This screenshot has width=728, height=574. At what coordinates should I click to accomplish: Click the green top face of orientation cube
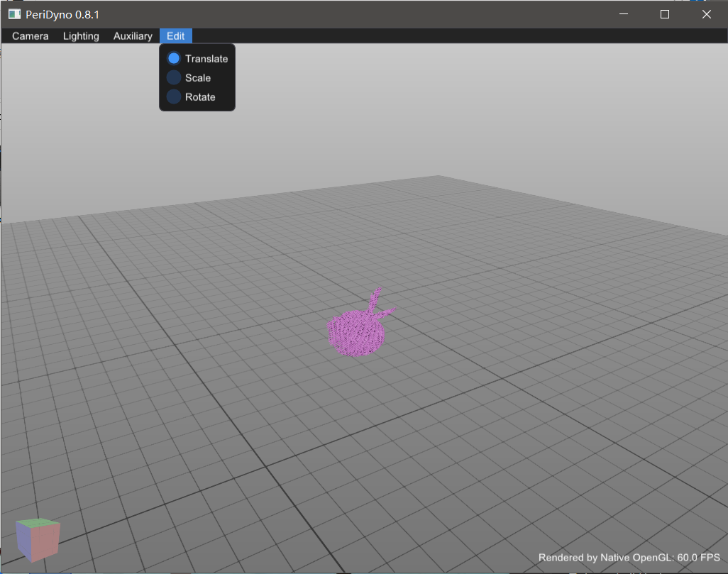[39, 524]
